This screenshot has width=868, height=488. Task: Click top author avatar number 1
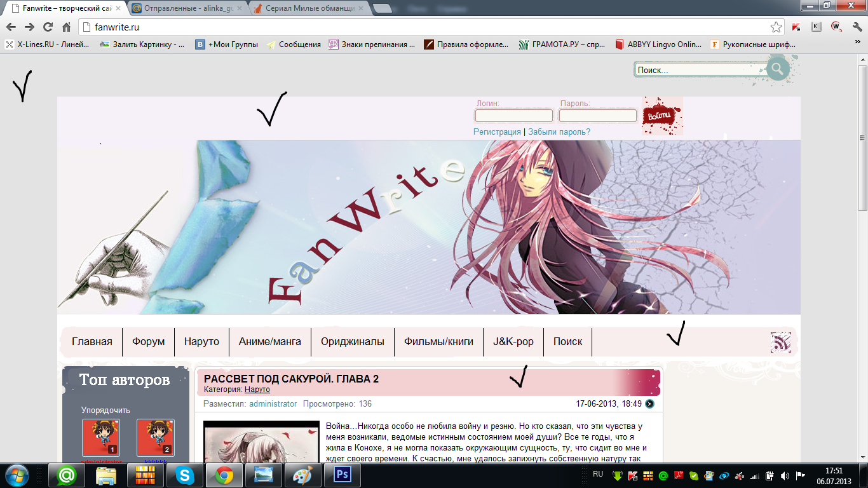pos(101,438)
